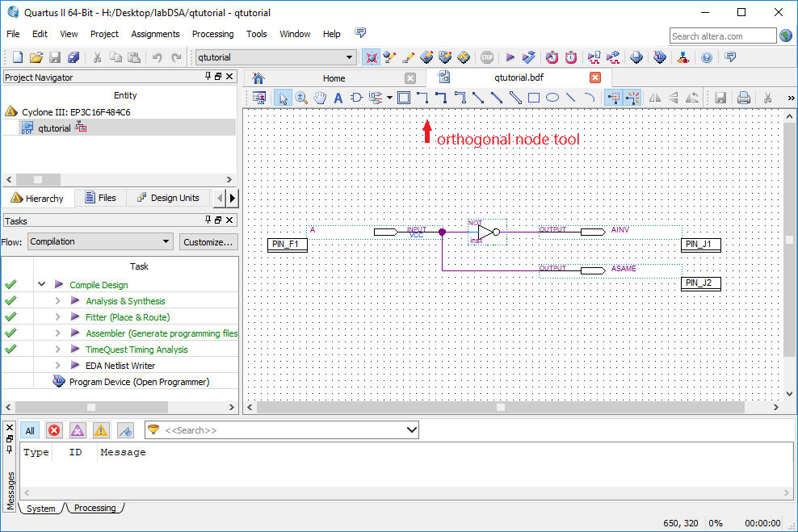
Task: Select the Orthogonal Bus tool
Action: (x=441, y=98)
